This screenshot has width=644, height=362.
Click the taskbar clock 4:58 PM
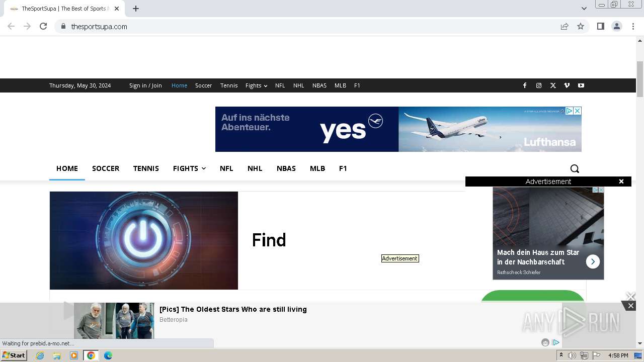pos(618,355)
